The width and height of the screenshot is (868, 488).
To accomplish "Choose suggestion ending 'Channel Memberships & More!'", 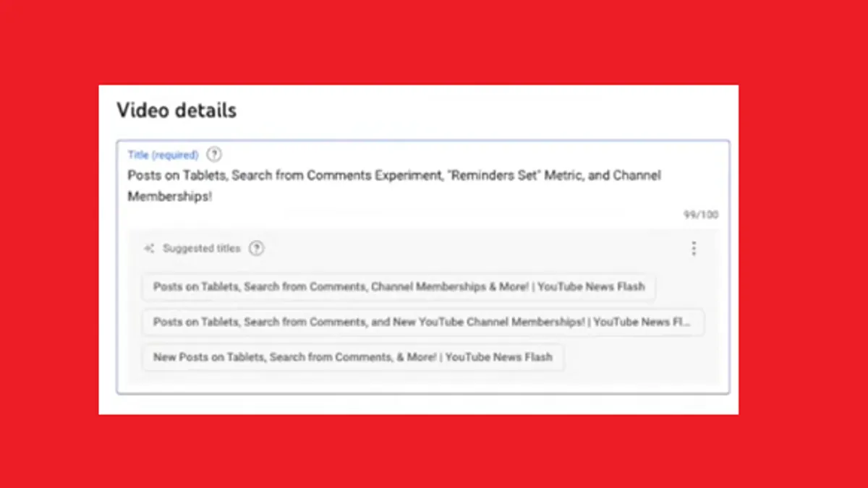I will coord(399,287).
